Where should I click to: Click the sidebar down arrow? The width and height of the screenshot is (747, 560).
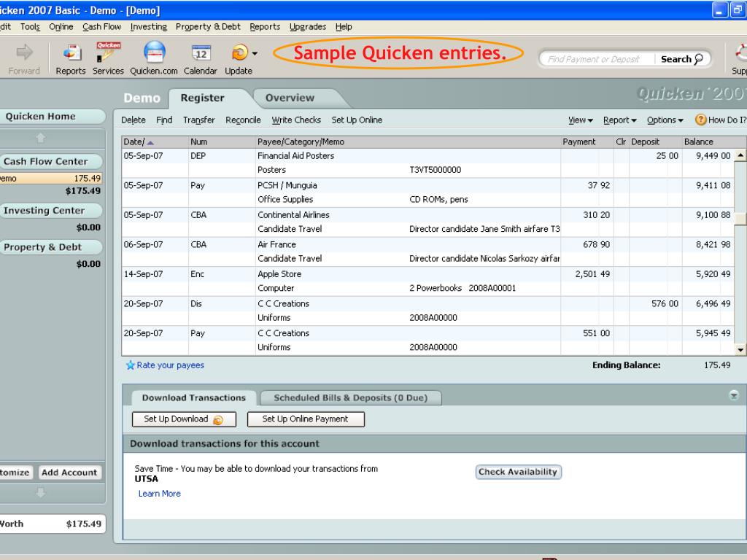click(41, 492)
